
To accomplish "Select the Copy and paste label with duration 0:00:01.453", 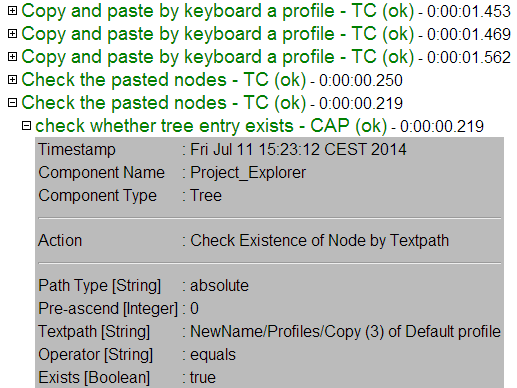I will coord(218,11).
